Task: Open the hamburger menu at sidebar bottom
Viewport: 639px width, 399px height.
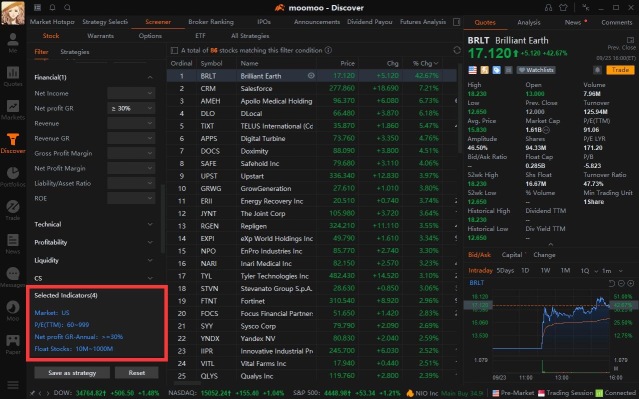Action: pos(13,385)
